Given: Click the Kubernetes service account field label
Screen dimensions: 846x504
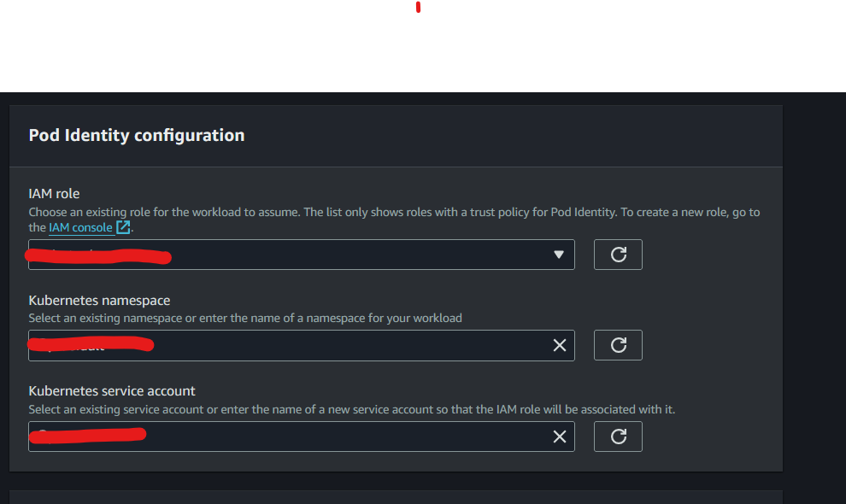Looking at the screenshot, I should [x=112, y=391].
